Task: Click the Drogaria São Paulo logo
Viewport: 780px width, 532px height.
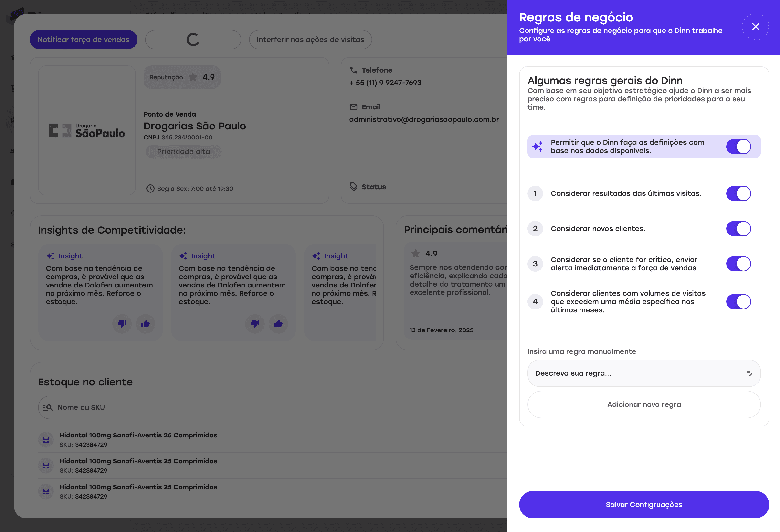Action: (x=87, y=130)
